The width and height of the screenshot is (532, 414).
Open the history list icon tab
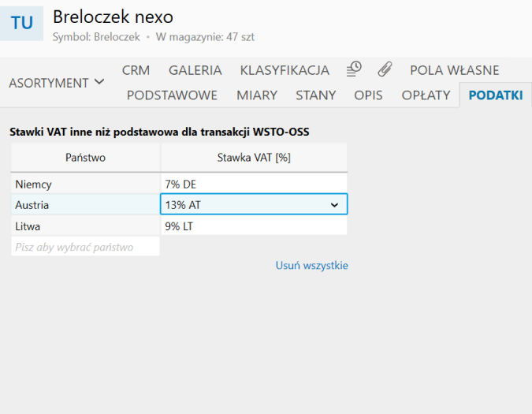point(354,69)
